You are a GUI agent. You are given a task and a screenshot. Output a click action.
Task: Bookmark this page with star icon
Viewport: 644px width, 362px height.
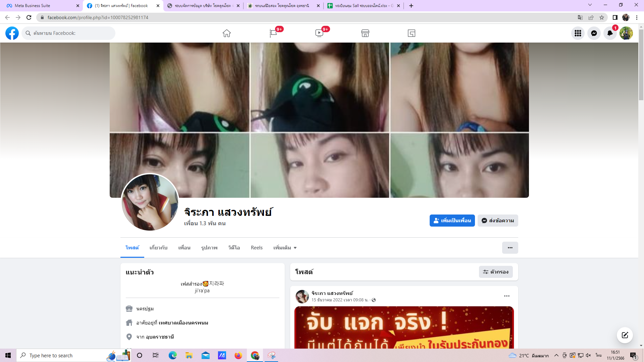click(x=602, y=17)
